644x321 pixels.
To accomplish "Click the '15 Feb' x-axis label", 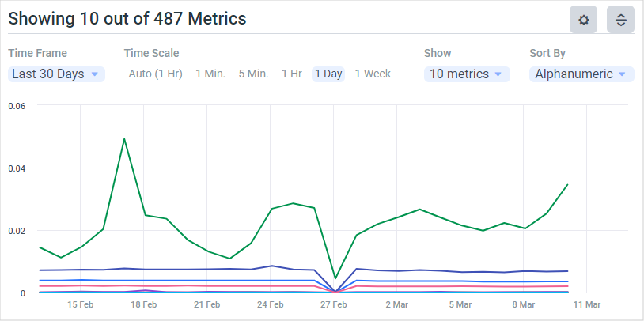I will click(x=80, y=304).
